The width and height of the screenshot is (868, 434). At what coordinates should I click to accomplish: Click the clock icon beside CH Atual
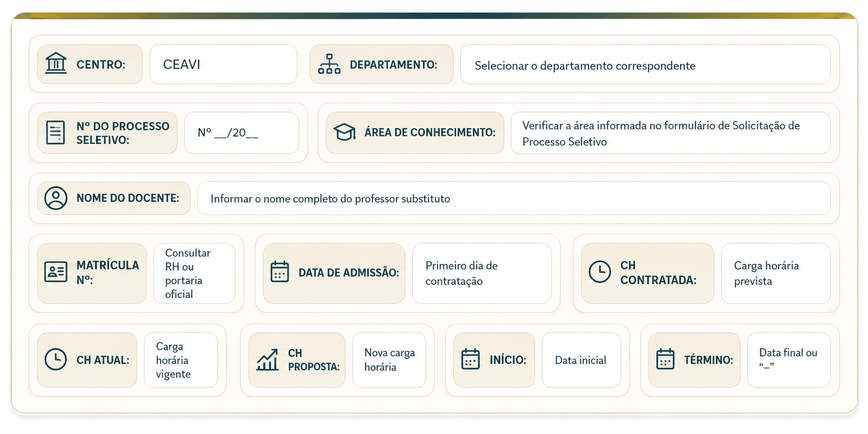tap(56, 360)
